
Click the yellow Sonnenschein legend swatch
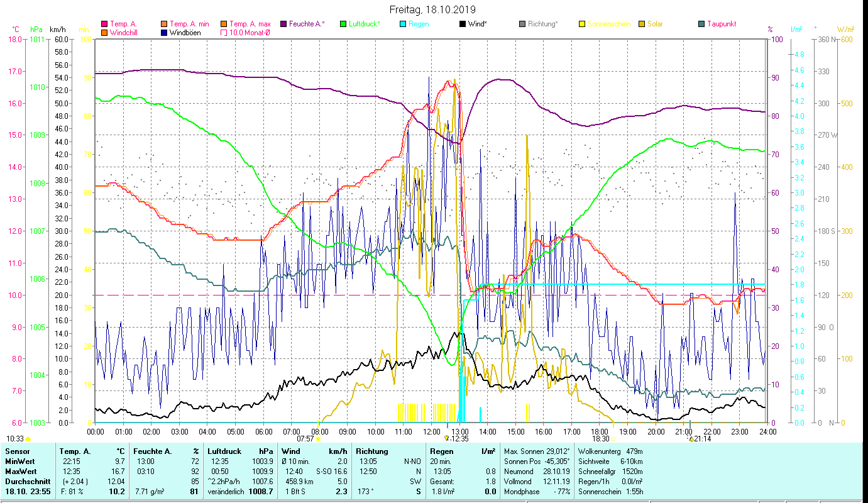tap(582, 25)
